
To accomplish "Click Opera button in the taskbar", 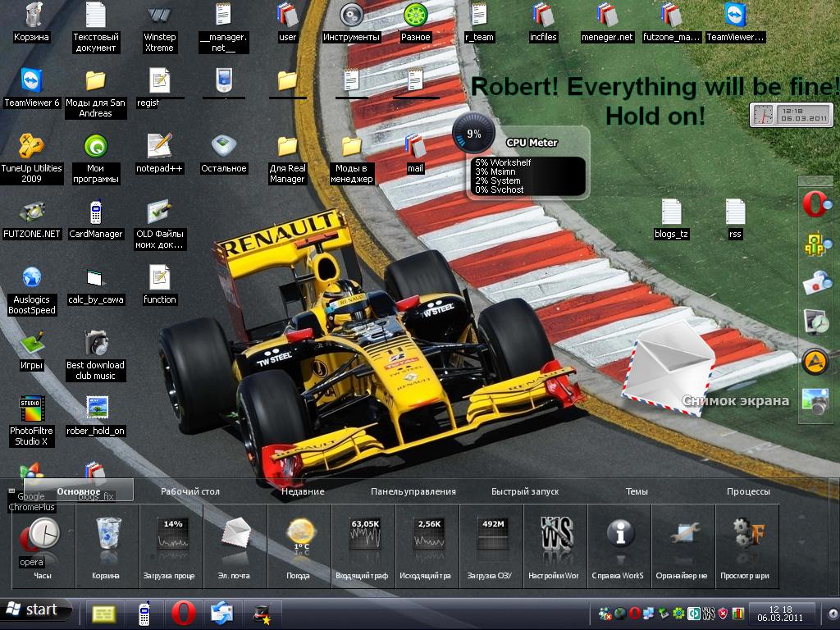I will (182, 612).
